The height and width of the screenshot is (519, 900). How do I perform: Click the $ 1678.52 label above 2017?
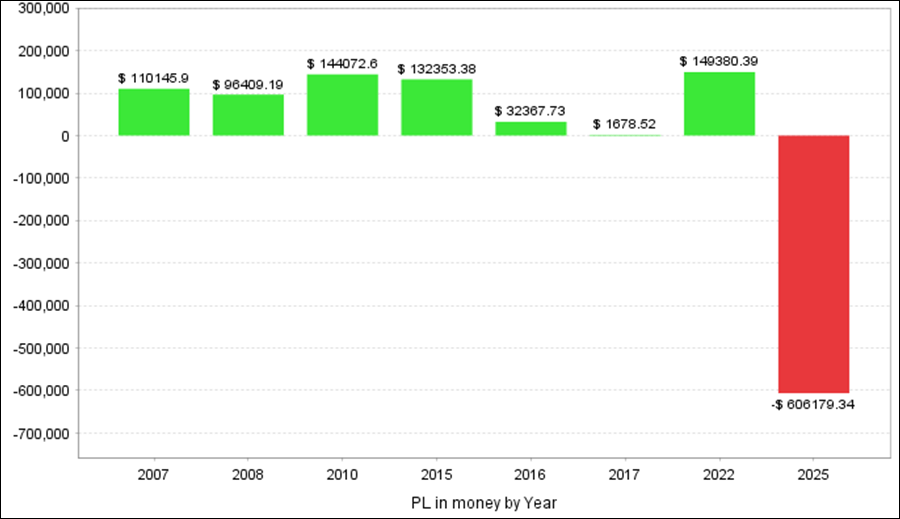coord(625,124)
